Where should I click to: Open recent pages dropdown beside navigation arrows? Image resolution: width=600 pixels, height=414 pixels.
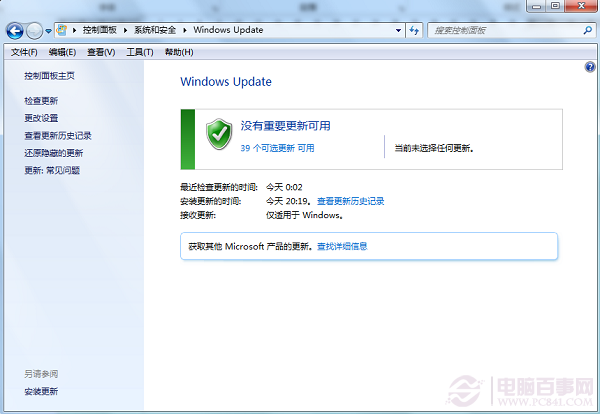(48, 31)
